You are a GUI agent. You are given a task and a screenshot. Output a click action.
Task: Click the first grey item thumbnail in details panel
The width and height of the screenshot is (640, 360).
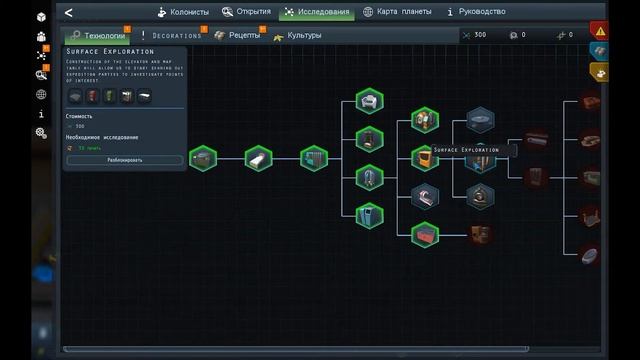click(75, 97)
